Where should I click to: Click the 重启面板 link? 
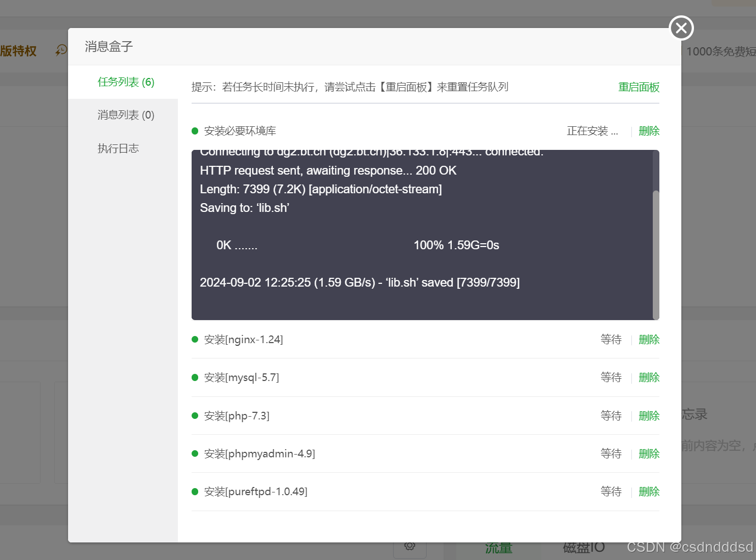(x=639, y=87)
